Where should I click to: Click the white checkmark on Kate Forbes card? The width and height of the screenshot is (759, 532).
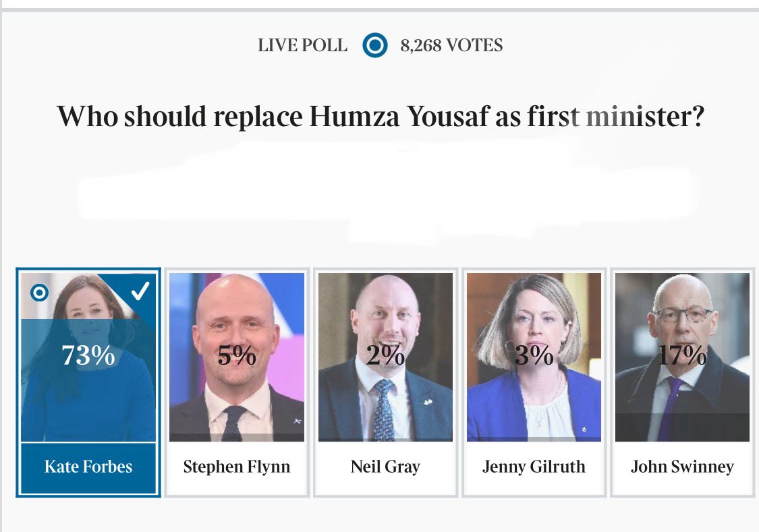point(140,291)
